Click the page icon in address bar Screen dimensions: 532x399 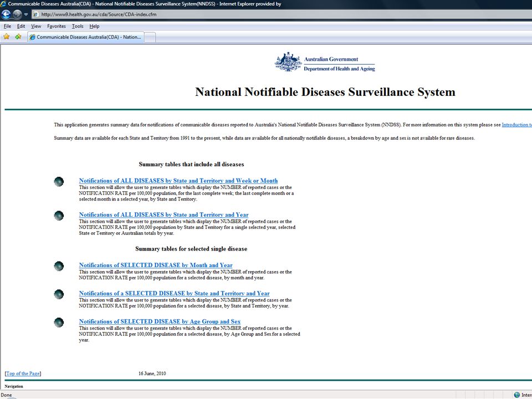(36, 14)
